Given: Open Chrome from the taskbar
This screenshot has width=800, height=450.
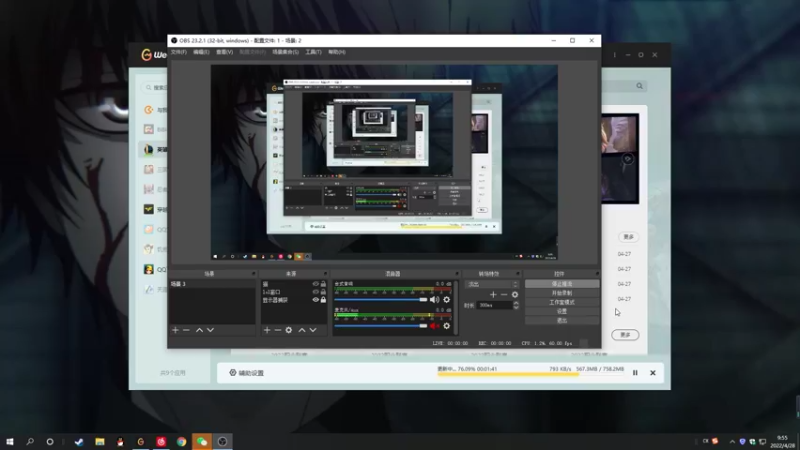Looking at the screenshot, I should click(182, 442).
